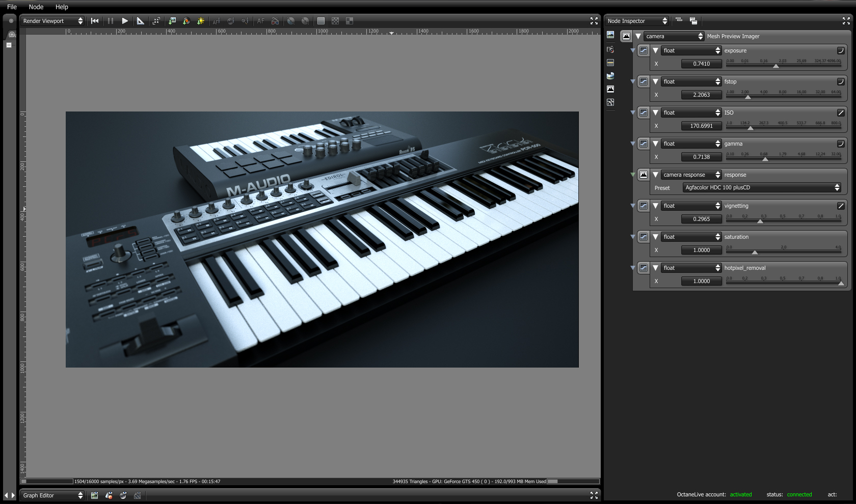The height and width of the screenshot is (504, 856).
Task: Open the environment cylinder sidebar icon
Action: point(610,76)
